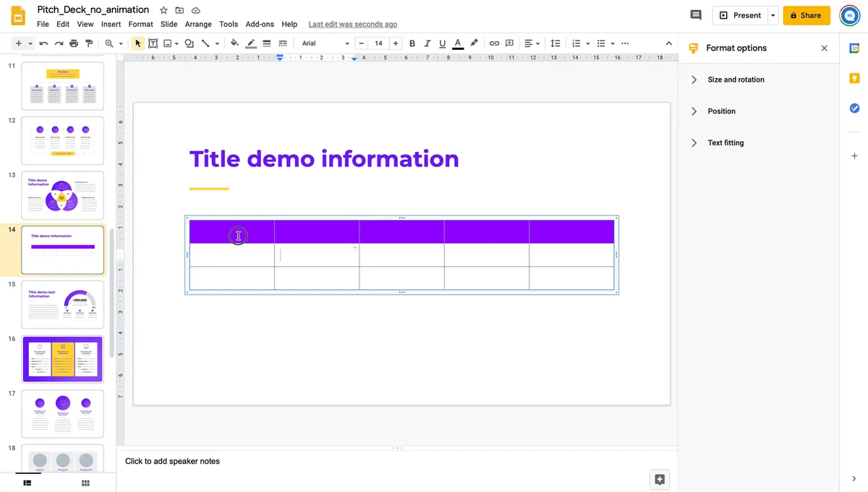868x492 pixels.
Task: Open the Arrange menu
Action: click(198, 24)
